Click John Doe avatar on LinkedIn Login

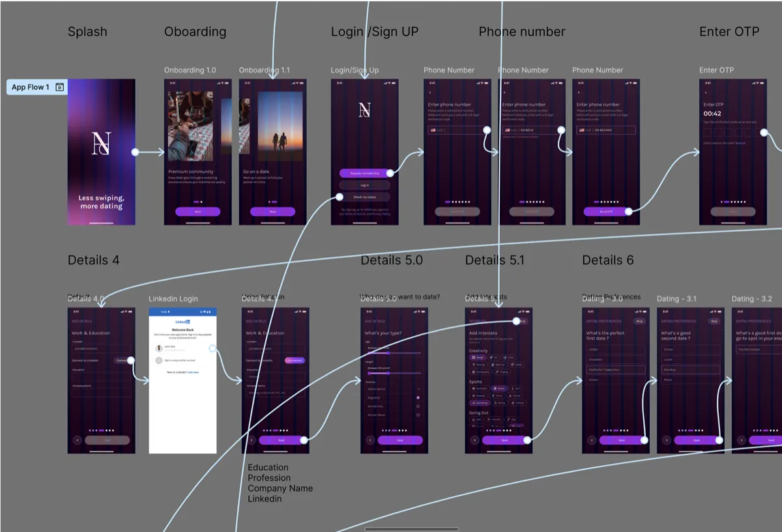tap(159, 348)
